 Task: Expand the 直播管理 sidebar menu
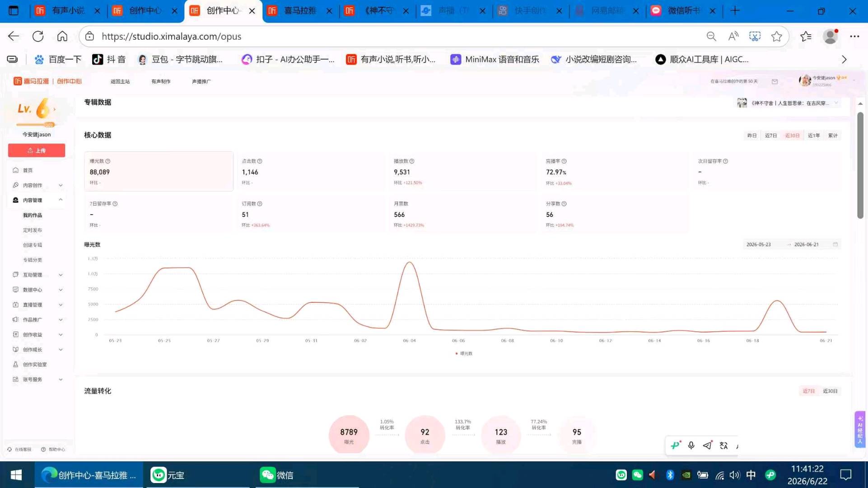61,305
